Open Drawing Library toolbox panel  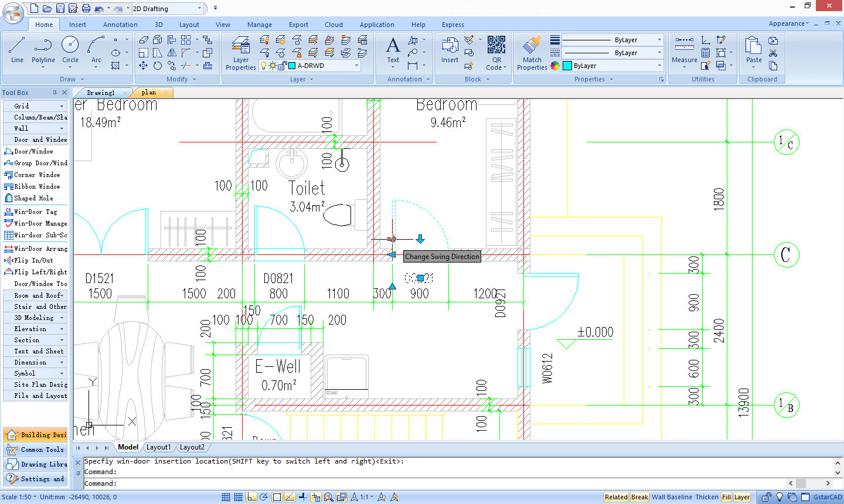(35, 464)
